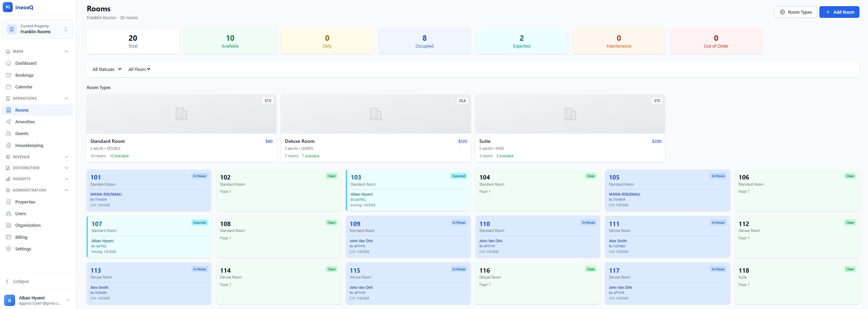This screenshot has height=309, width=868.
Task: Click the IneosQ logo icon
Action: pos(7,7)
